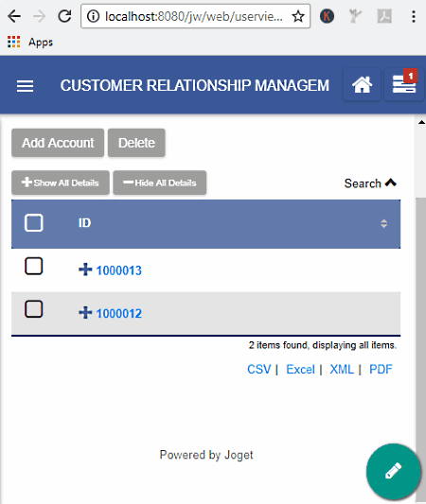This screenshot has height=504, width=426.
Task: Collapse the Search panel chevron
Action: click(391, 182)
